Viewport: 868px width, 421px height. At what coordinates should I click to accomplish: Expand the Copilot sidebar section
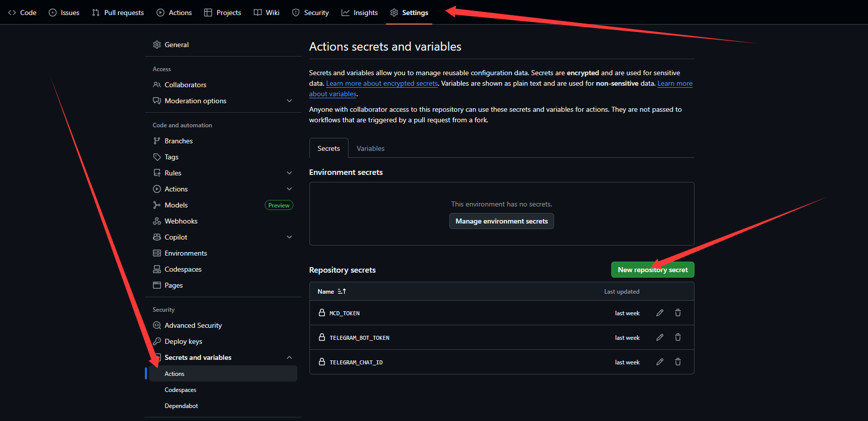tap(289, 237)
